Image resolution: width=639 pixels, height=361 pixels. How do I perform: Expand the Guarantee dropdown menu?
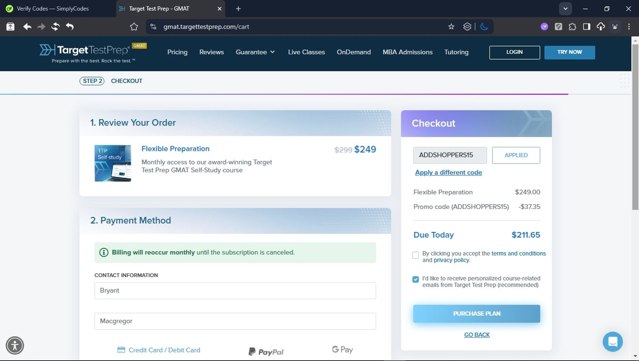pyautogui.click(x=255, y=52)
